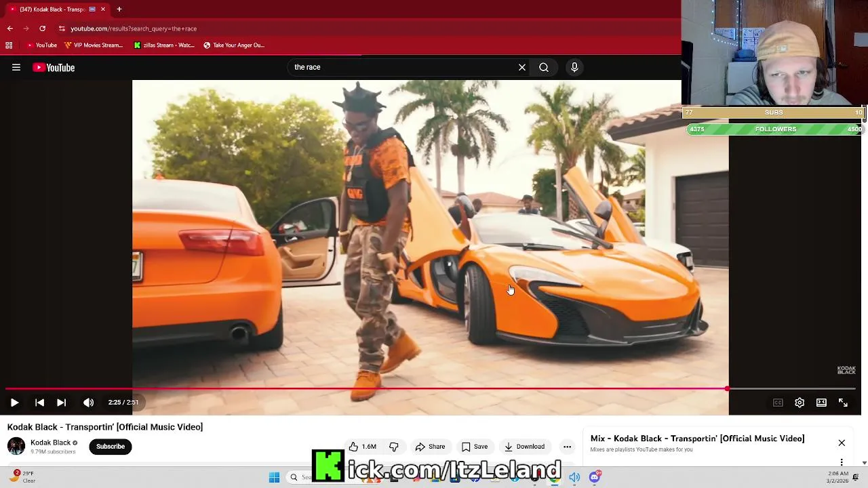This screenshot has height=488, width=868.
Task: Open the YouTube guide hamburger menu
Action: [16, 67]
